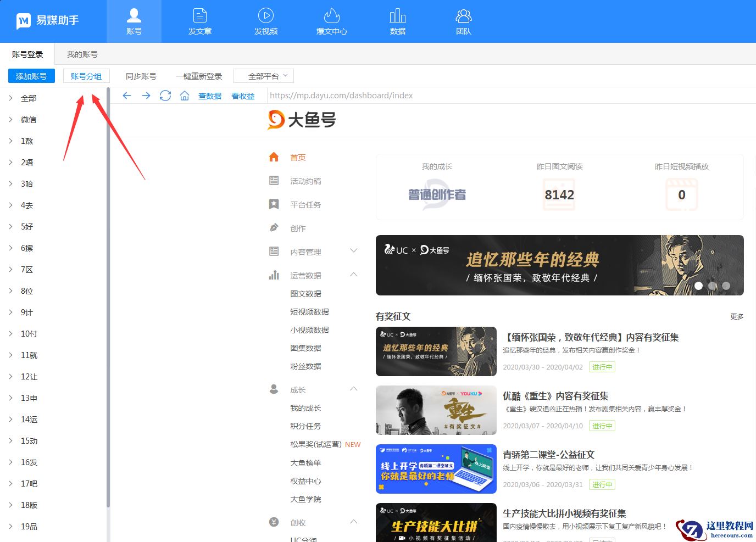Screen dimensions: 756x542
Task: Click 一键重新登录
Action: [199, 76]
